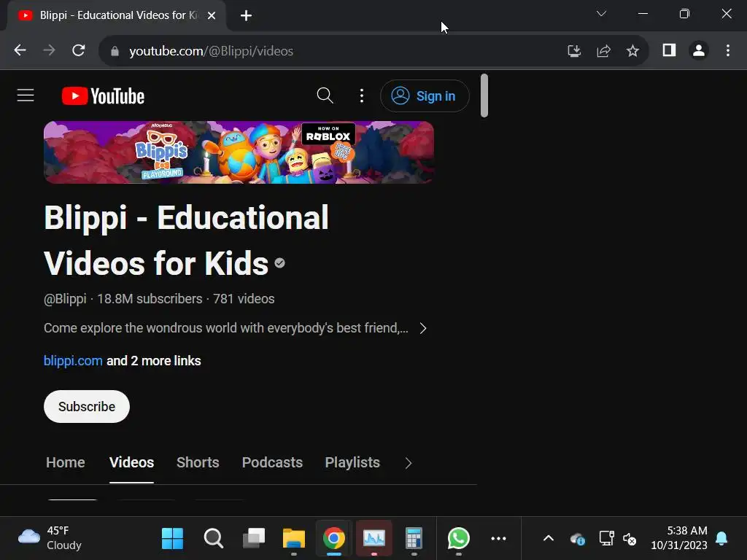Click the address bar URL

click(211, 51)
